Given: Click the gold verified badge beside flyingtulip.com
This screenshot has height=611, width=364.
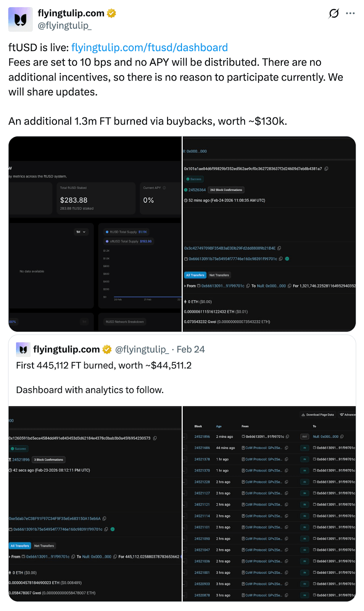Looking at the screenshot, I should point(111,13).
